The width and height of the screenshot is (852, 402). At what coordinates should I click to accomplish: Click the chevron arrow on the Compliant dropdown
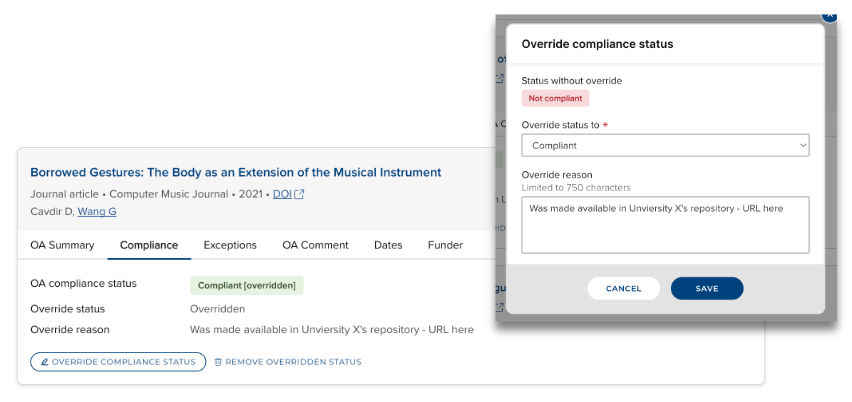click(x=802, y=145)
